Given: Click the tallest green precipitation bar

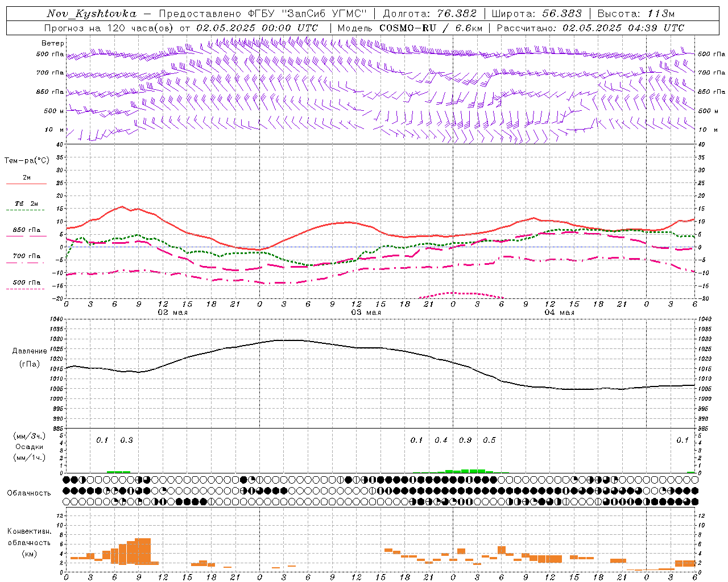Looking at the screenshot, I should (x=473, y=471).
